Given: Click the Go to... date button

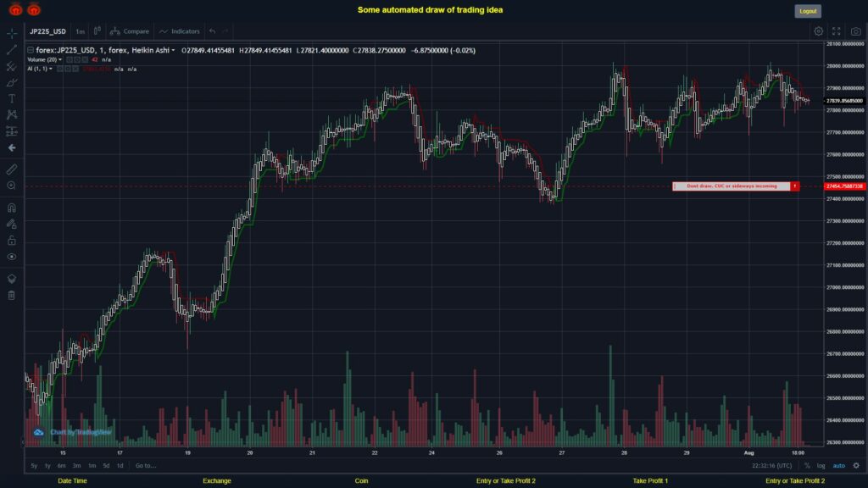Looking at the screenshot, I should [146, 466].
